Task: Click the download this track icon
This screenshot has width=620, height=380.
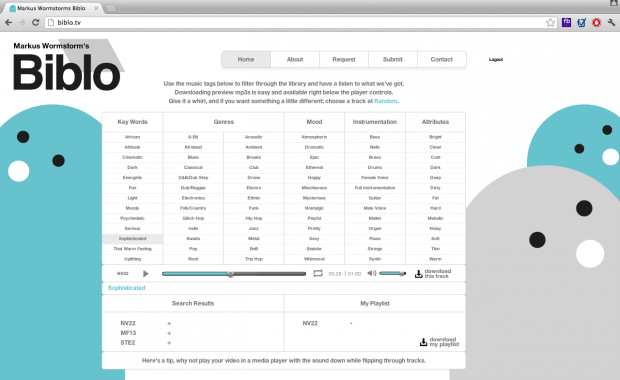Action: point(418,274)
